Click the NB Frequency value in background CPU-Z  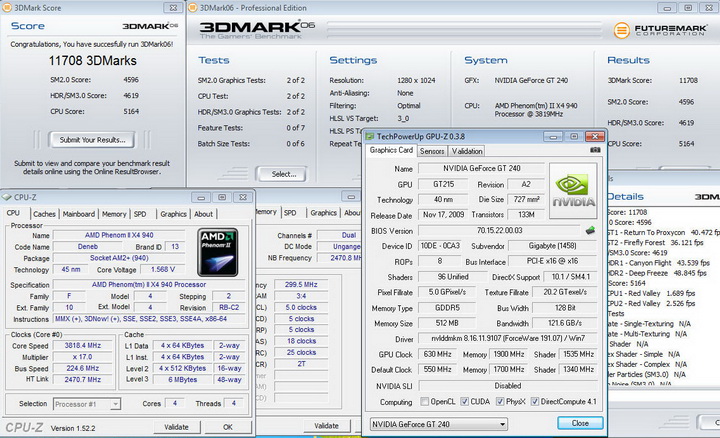pos(340,258)
